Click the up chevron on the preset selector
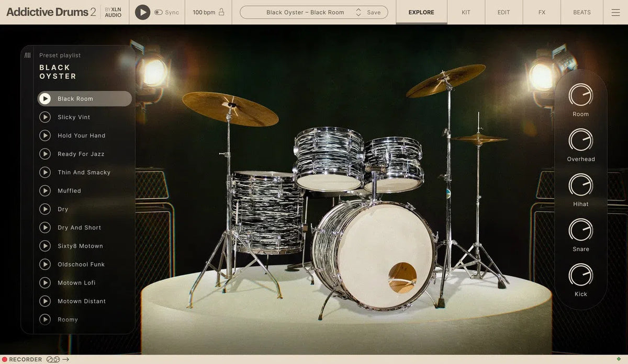This screenshot has height=364, width=628. point(358,10)
